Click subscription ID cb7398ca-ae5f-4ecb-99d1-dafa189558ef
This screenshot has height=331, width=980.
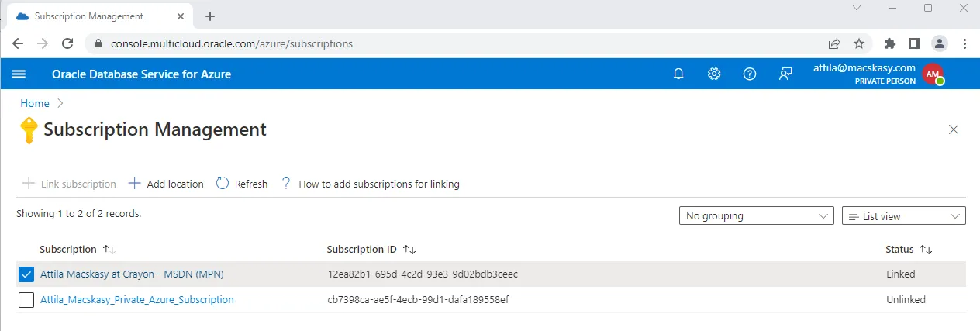[x=418, y=299]
